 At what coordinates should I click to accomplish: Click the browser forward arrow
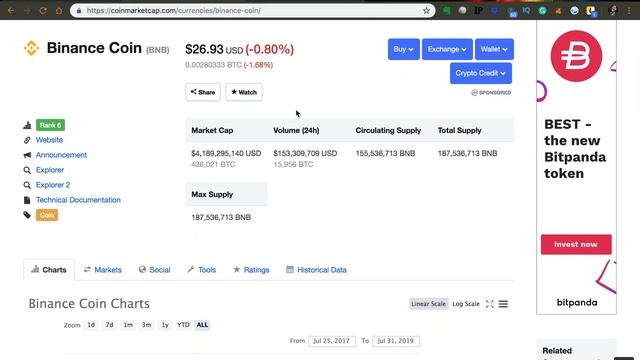(x=27, y=11)
